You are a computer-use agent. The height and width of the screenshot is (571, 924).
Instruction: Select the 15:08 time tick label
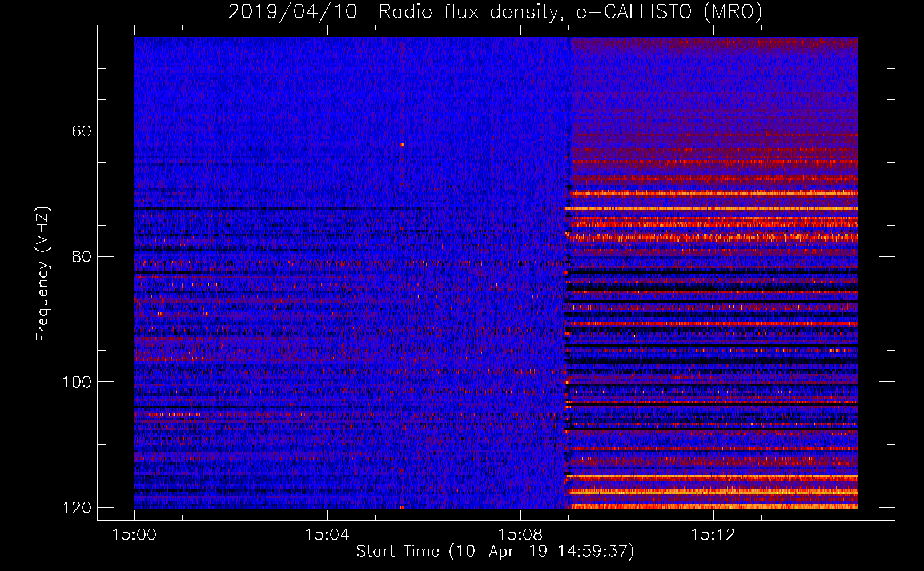(520, 535)
